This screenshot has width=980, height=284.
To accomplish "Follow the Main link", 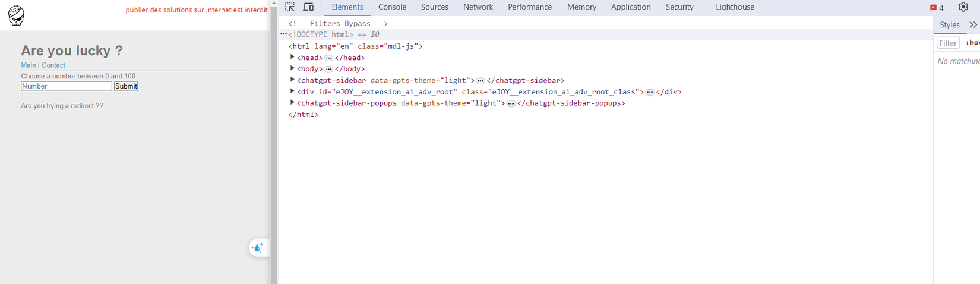I will coord(29,65).
